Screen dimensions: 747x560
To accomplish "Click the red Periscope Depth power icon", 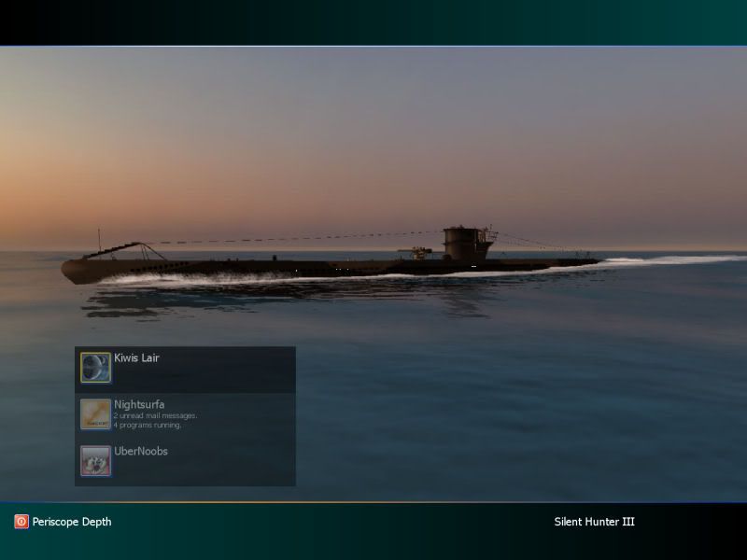I will (x=21, y=522).
